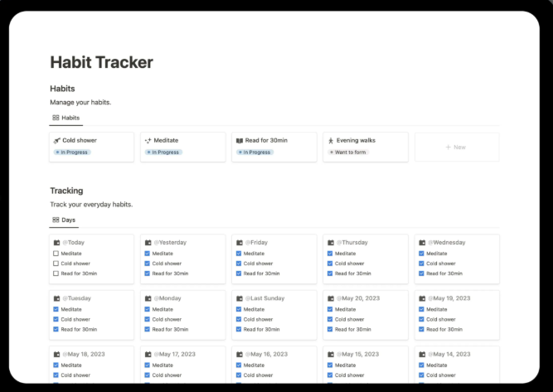Viewport: 553px width, 392px height.
Task: Add a new habit with New button
Action: (x=455, y=147)
